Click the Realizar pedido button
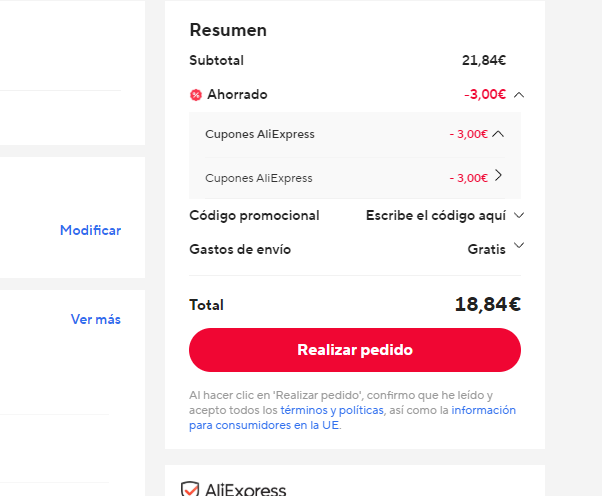The width and height of the screenshot is (602, 496). coord(355,350)
